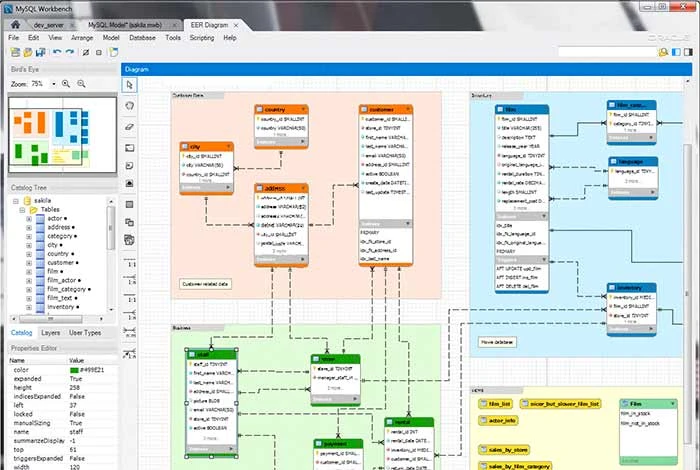Select the new text note tool
The height and width of the screenshot is (470, 700).
[129, 166]
